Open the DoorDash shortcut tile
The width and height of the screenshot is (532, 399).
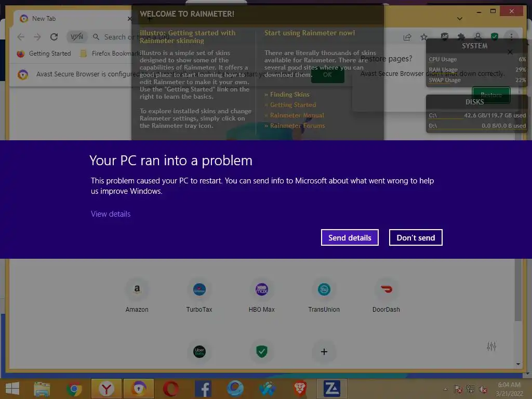point(386,295)
